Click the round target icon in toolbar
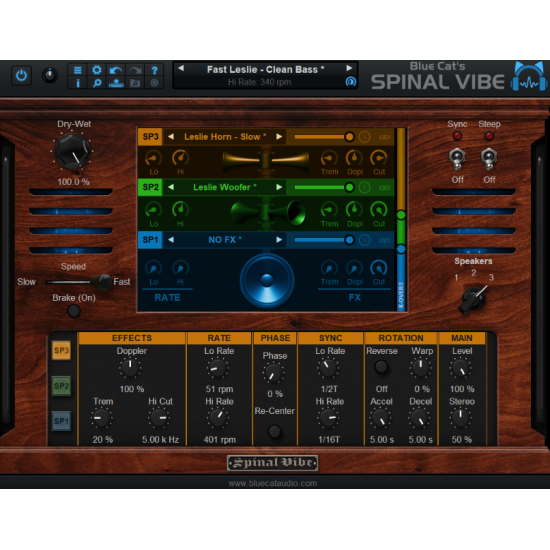The image size is (550, 550). point(154,83)
